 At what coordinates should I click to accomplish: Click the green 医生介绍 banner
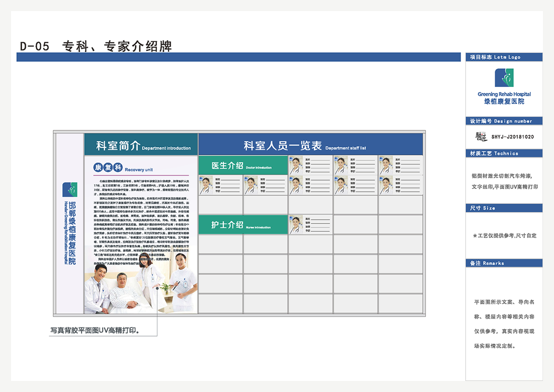coord(243,166)
